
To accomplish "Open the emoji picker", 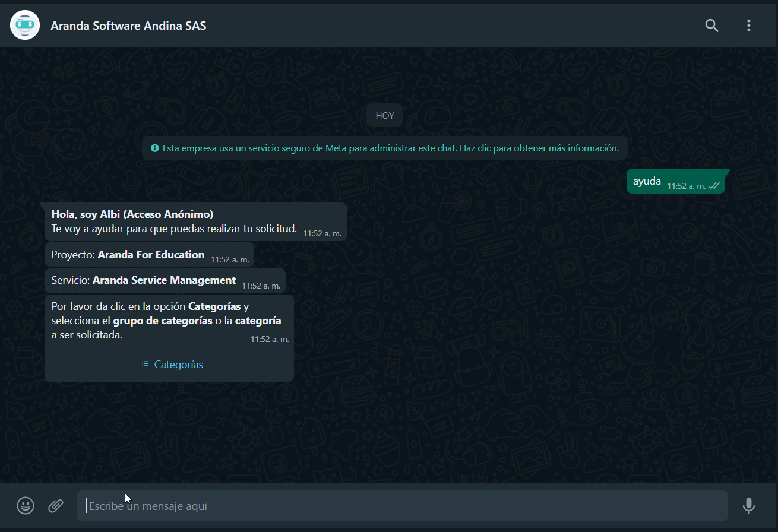I will click(26, 506).
